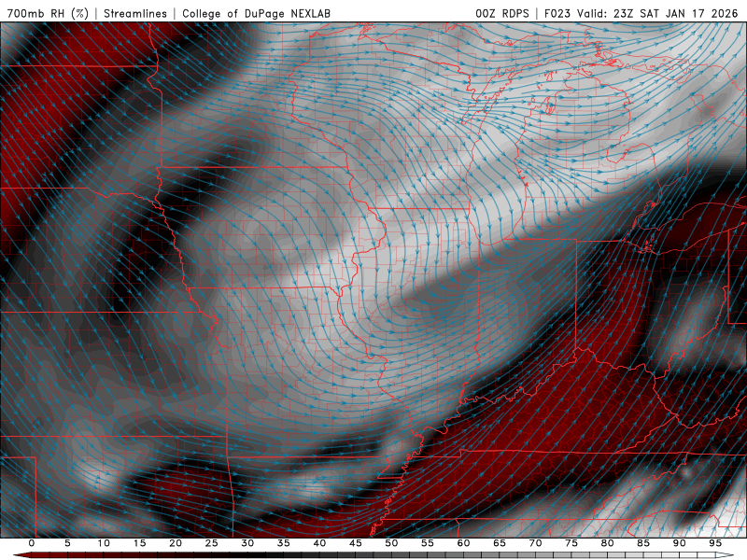Click the "5" label on the color scale

click(x=67, y=543)
